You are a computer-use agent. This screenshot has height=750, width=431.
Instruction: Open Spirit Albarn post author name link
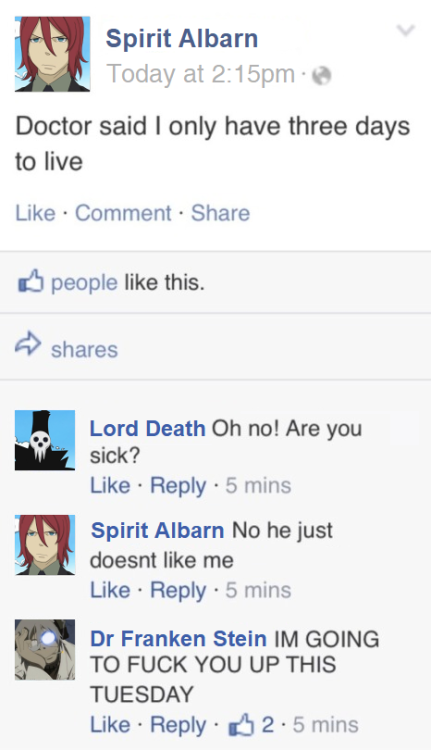coord(182,38)
